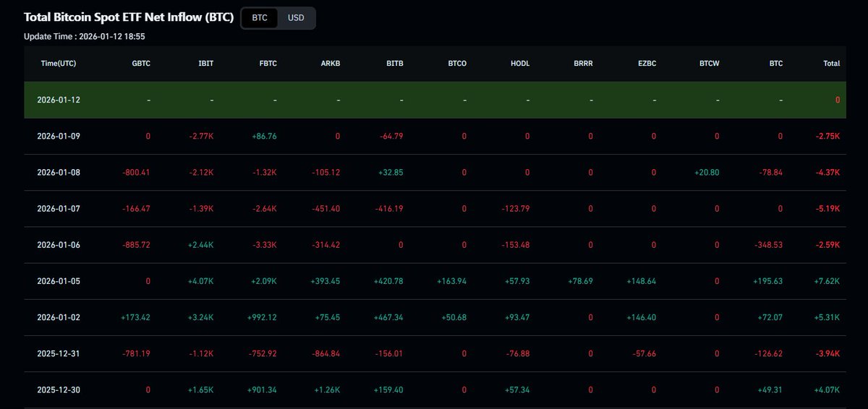Click the Total column header
Image resolution: width=868 pixels, height=409 pixels.
(x=832, y=64)
